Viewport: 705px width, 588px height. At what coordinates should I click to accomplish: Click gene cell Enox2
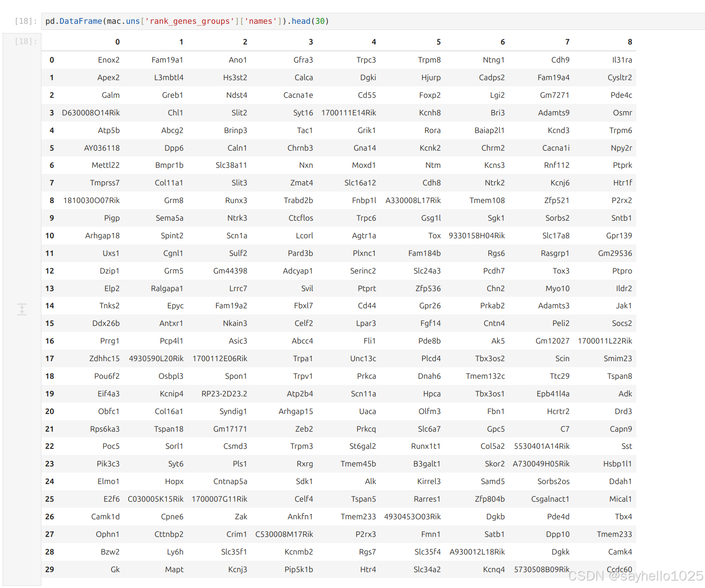point(109,60)
